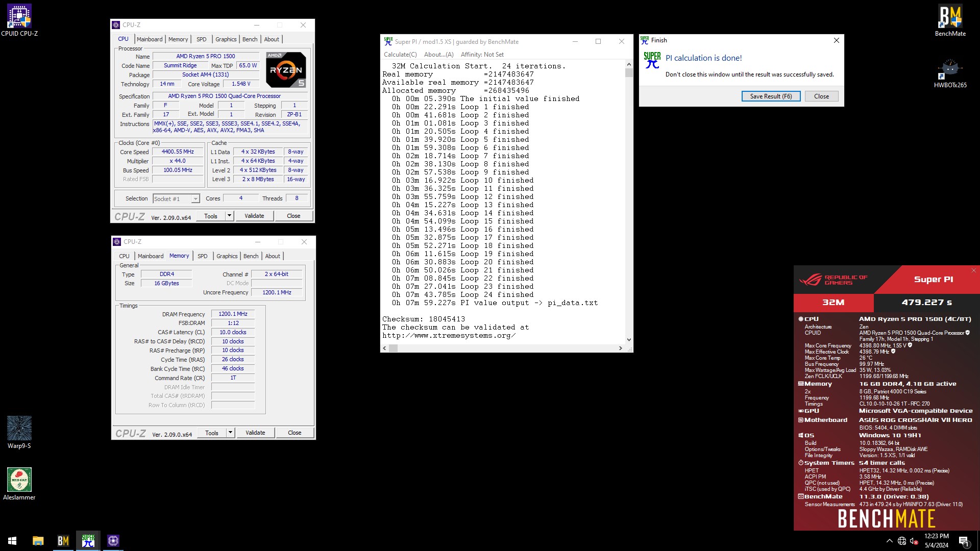Expand Tools dropdown arrow in lower CPU-Z
The width and height of the screenshot is (980, 551).
tap(230, 433)
